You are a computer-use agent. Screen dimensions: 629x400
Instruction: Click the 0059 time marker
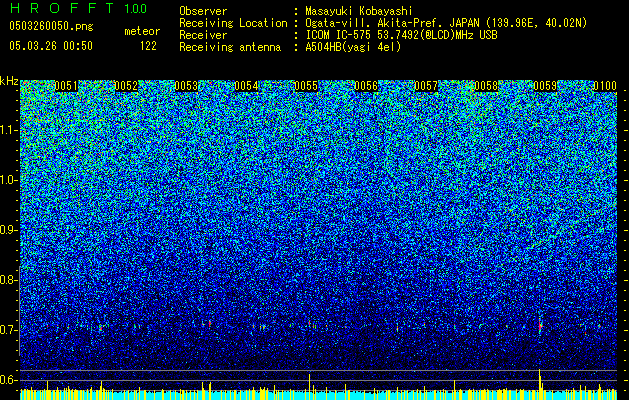[x=545, y=86]
